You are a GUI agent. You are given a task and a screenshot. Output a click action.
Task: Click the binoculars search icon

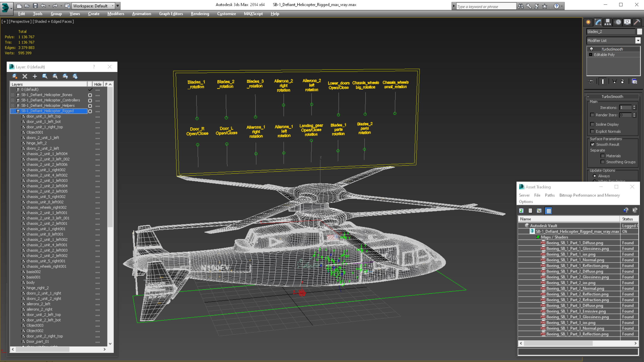click(x=521, y=6)
